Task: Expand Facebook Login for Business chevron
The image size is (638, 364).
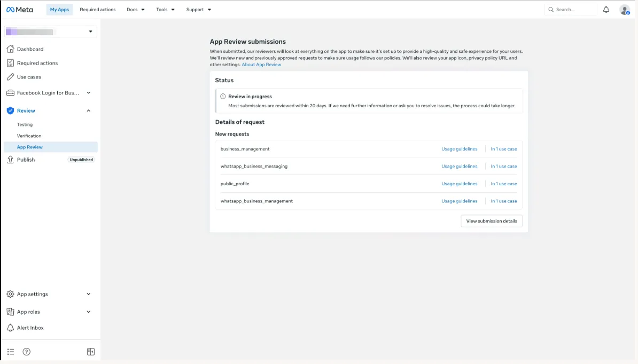Action: click(x=88, y=93)
